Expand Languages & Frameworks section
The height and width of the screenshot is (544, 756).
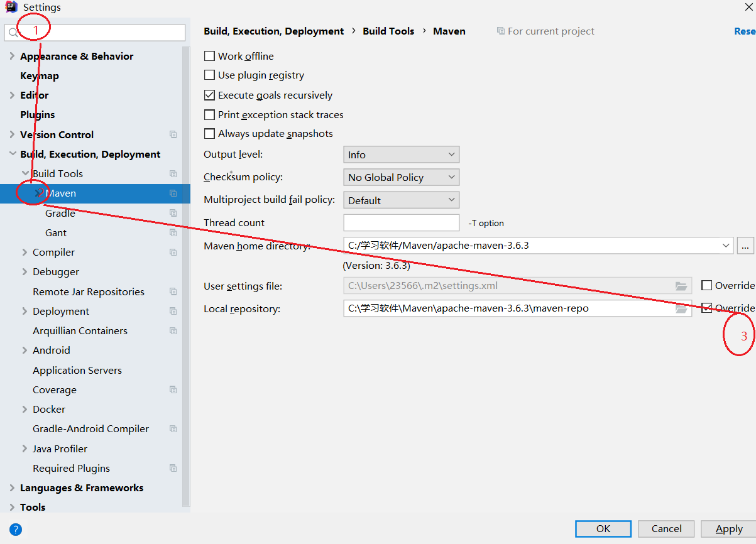[x=12, y=487]
